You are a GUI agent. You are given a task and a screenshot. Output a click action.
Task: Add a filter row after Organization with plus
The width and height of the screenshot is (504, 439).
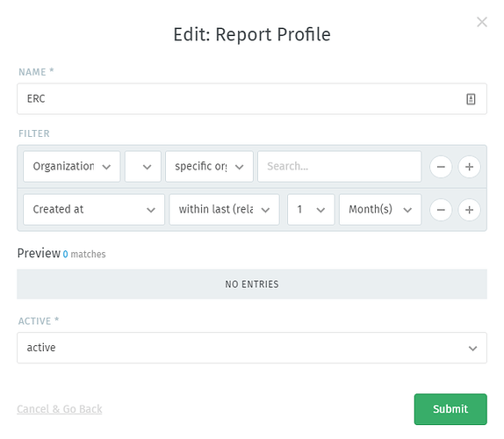(x=469, y=167)
